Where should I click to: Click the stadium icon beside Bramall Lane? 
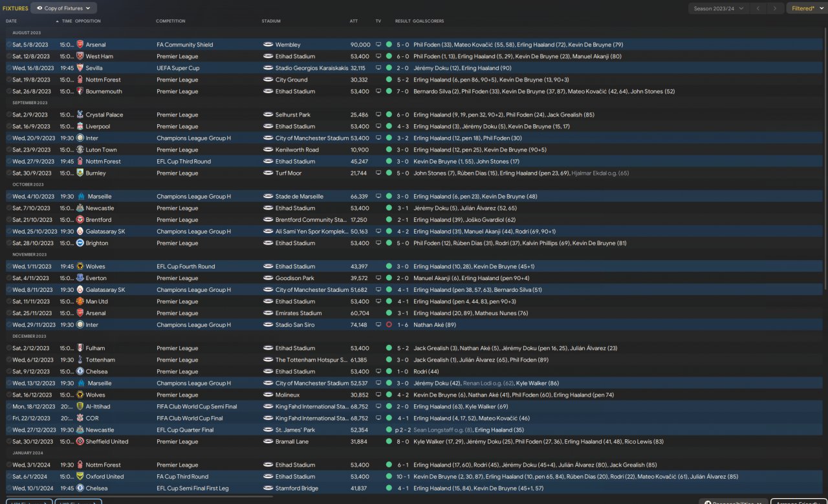[268, 441]
